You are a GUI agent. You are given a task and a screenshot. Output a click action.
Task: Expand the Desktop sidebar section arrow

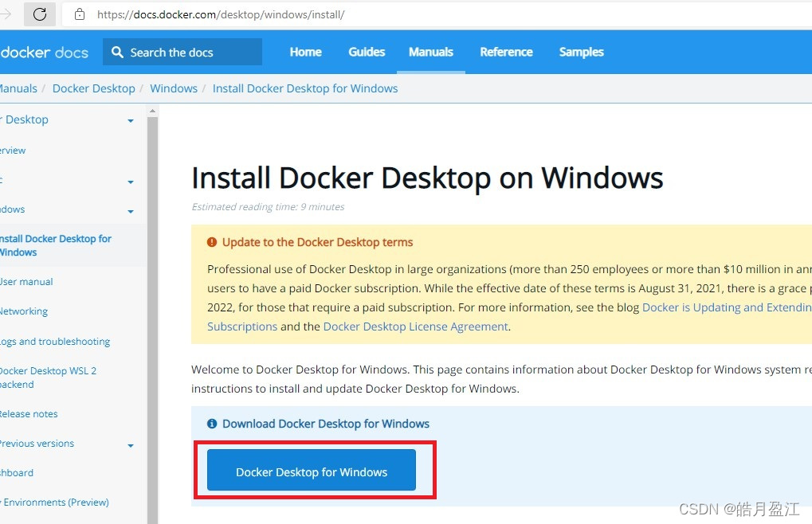point(131,121)
